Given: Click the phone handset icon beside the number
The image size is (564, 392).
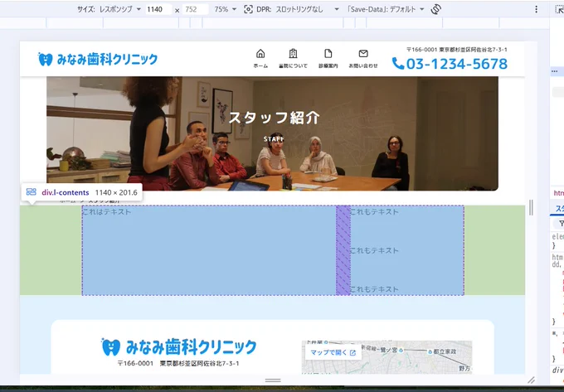Looking at the screenshot, I should pyautogui.click(x=398, y=64).
